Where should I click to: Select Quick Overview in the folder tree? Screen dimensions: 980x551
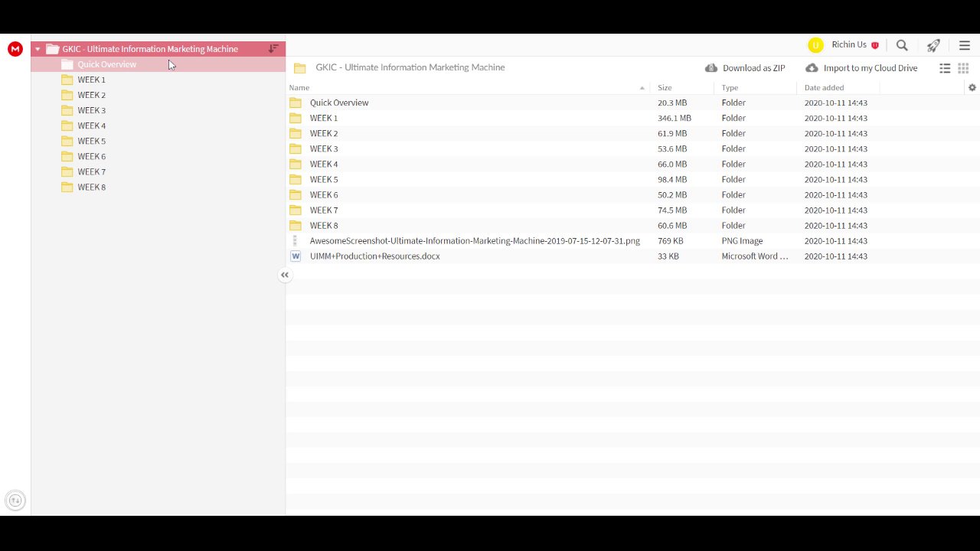[106, 64]
